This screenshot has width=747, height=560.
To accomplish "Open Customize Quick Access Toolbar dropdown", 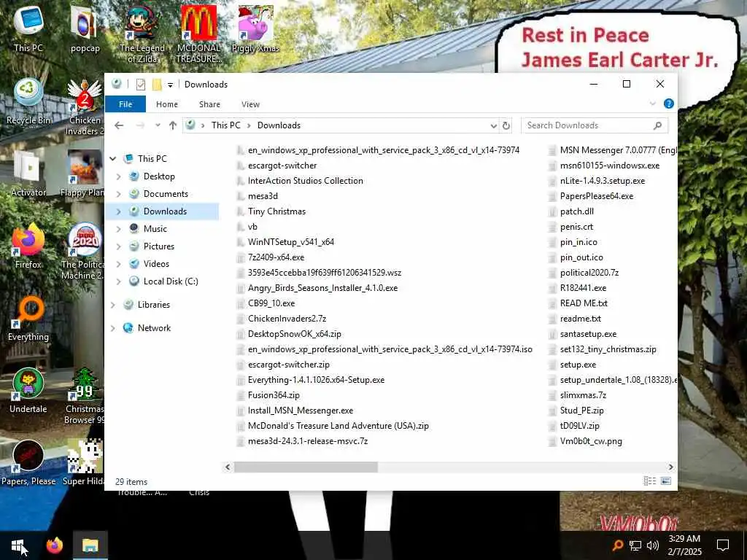I will coord(170,85).
